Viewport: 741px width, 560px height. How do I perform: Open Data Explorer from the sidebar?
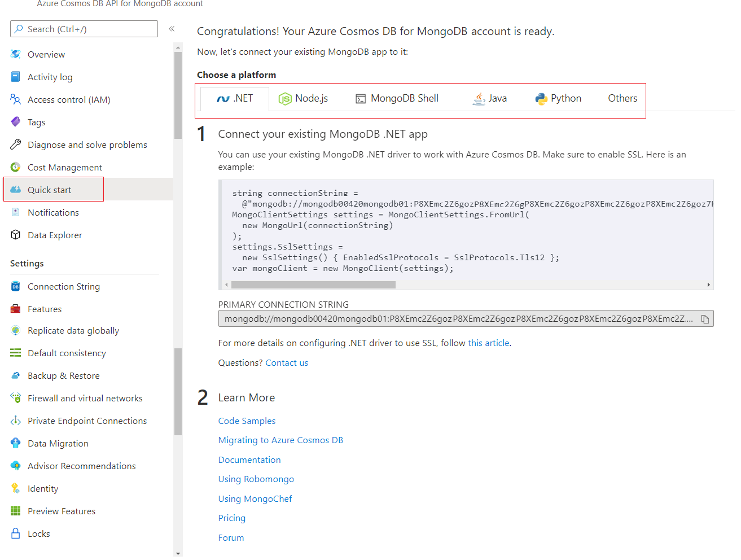point(54,235)
